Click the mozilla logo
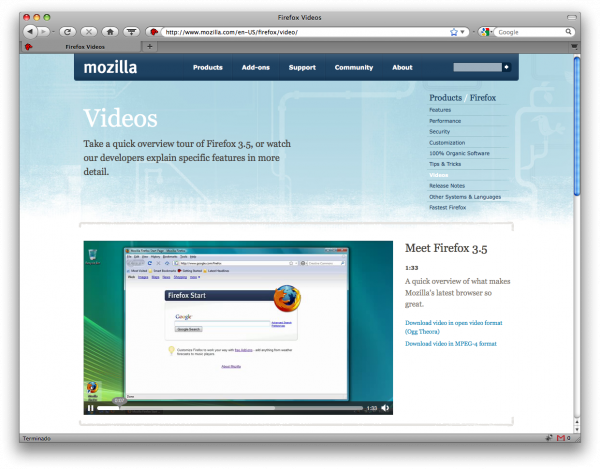The image size is (600, 469). (110, 67)
